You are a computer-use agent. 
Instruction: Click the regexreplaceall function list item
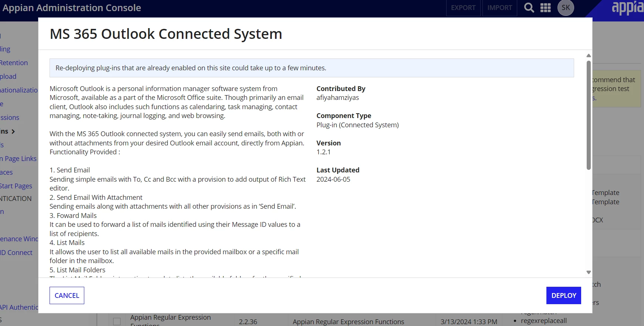click(543, 321)
